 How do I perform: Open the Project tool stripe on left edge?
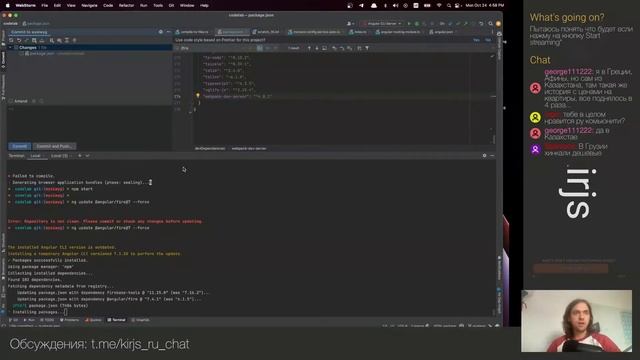point(3,38)
